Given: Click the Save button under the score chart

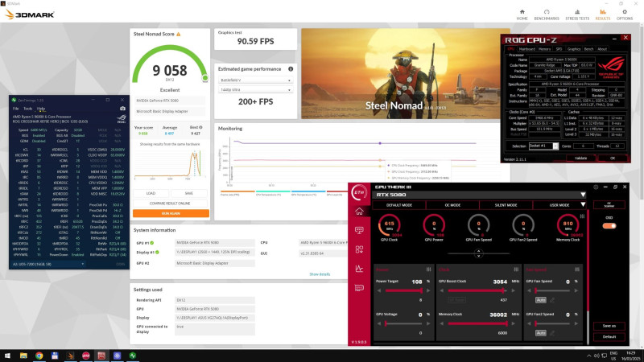Looking at the screenshot, I should [189, 193].
